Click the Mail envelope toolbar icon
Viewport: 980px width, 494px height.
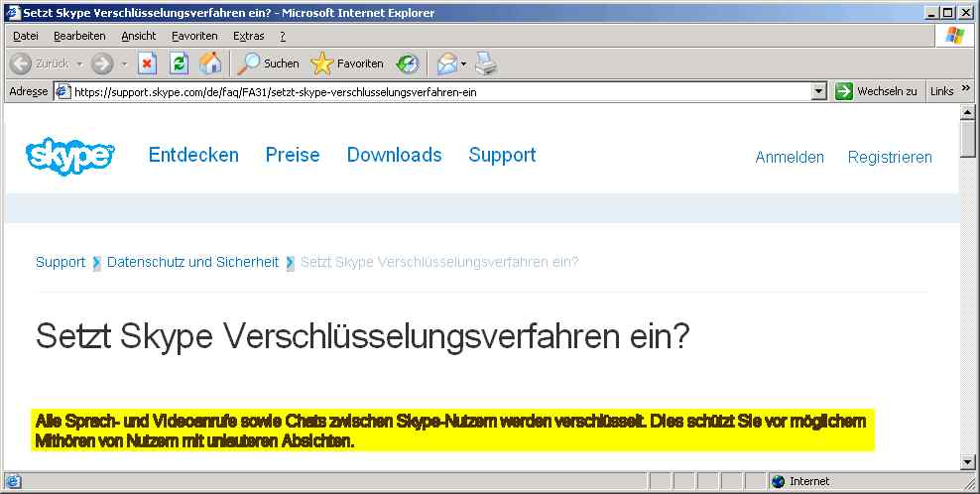446,63
